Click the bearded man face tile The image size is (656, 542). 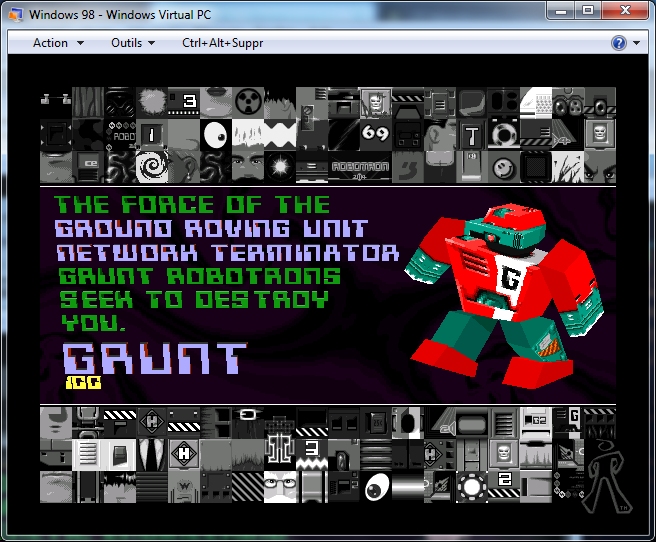(248, 167)
